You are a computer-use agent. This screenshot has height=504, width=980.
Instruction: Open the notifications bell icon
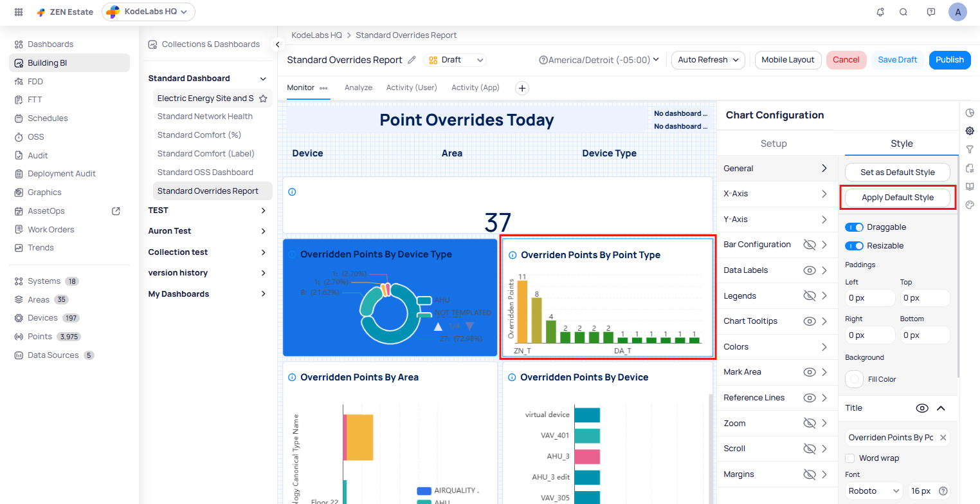(880, 12)
